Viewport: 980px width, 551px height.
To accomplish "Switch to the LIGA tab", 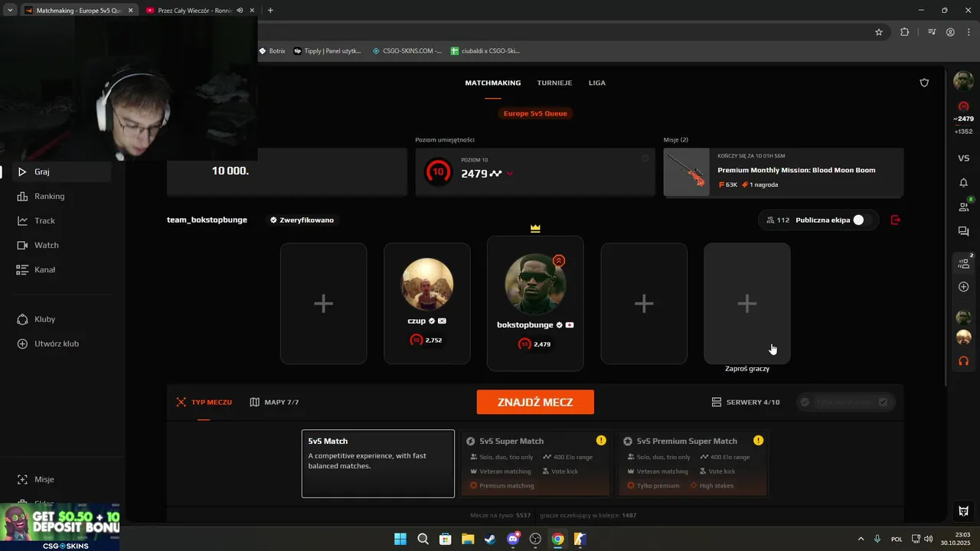I will click(x=597, y=83).
